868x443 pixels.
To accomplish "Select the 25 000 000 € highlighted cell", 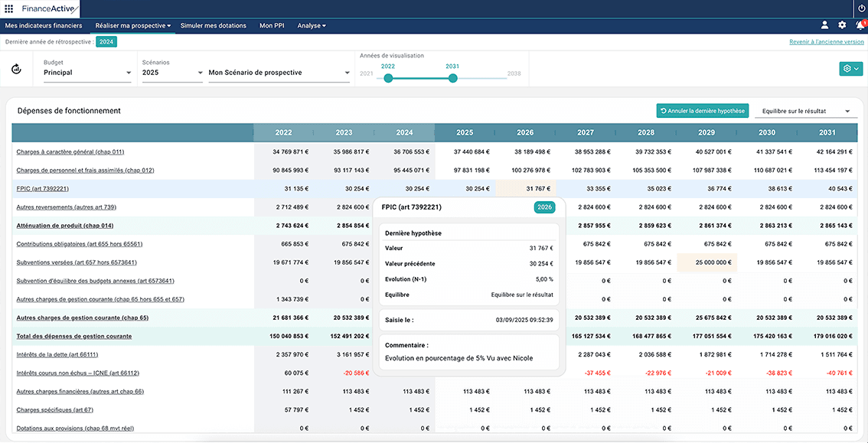I will click(x=707, y=262).
